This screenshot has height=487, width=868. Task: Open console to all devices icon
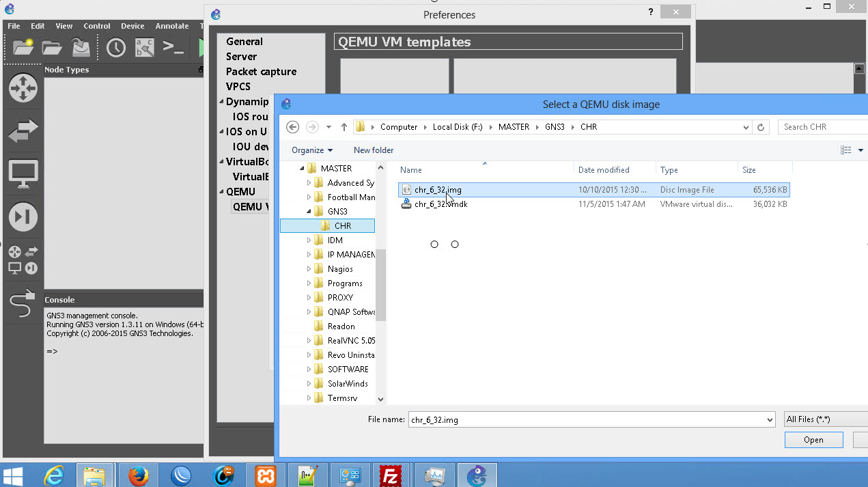tap(173, 47)
